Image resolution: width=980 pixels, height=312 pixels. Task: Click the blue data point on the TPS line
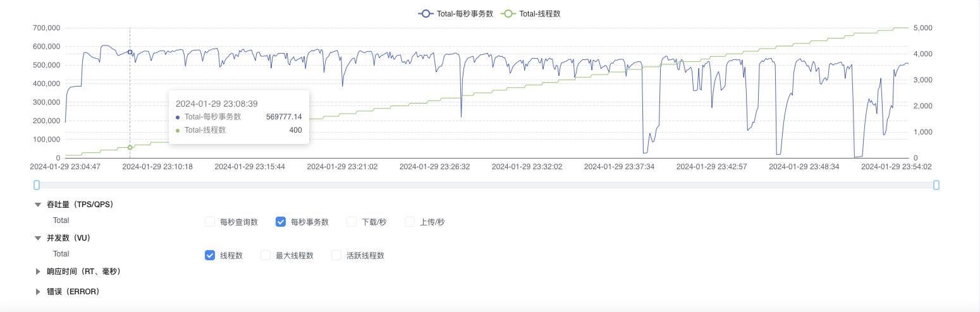pyautogui.click(x=130, y=52)
